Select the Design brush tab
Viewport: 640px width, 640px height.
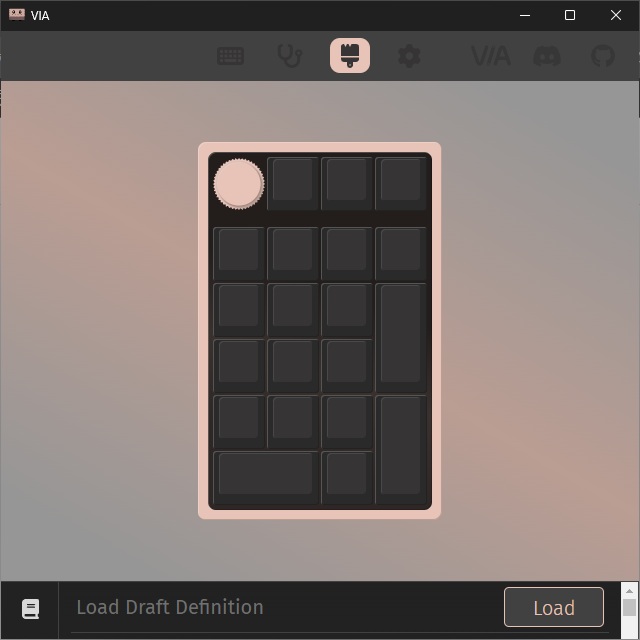click(350, 56)
